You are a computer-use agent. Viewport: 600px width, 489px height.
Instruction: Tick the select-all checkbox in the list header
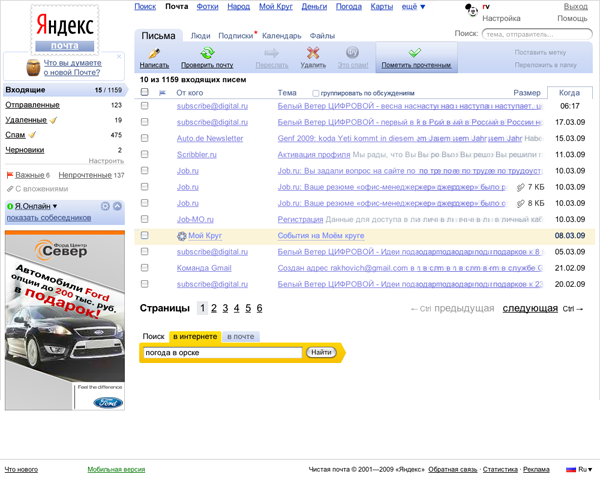pos(145,92)
